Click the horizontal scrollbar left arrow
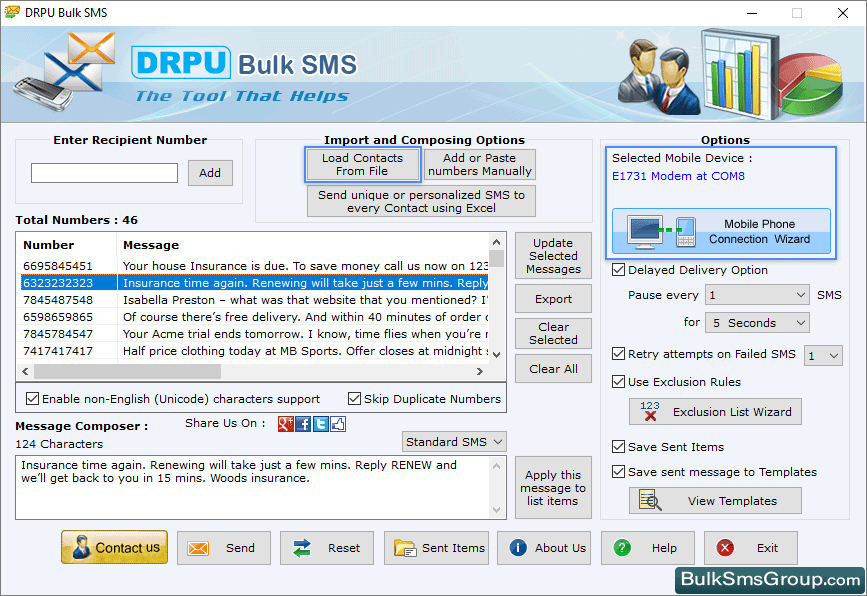 tap(25, 372)
